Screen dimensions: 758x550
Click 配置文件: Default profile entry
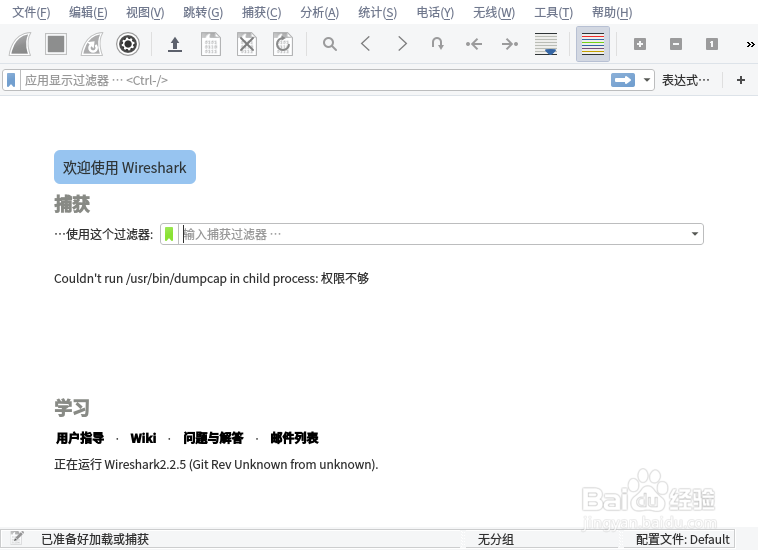pos(682,539)
